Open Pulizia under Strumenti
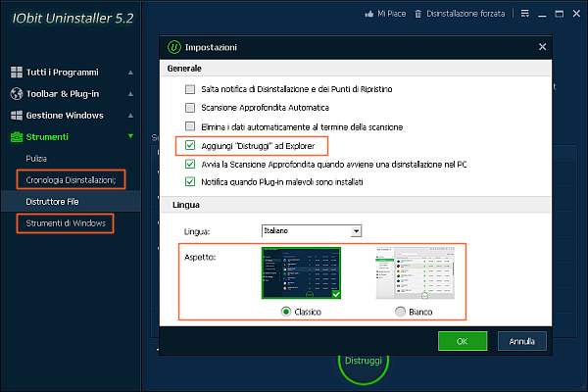 [36, 159]
